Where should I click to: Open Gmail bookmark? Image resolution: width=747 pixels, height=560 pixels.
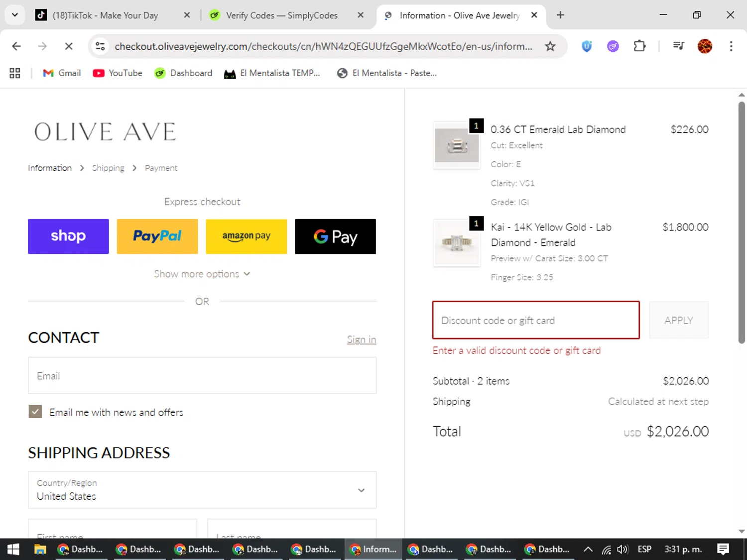point(62,73)
